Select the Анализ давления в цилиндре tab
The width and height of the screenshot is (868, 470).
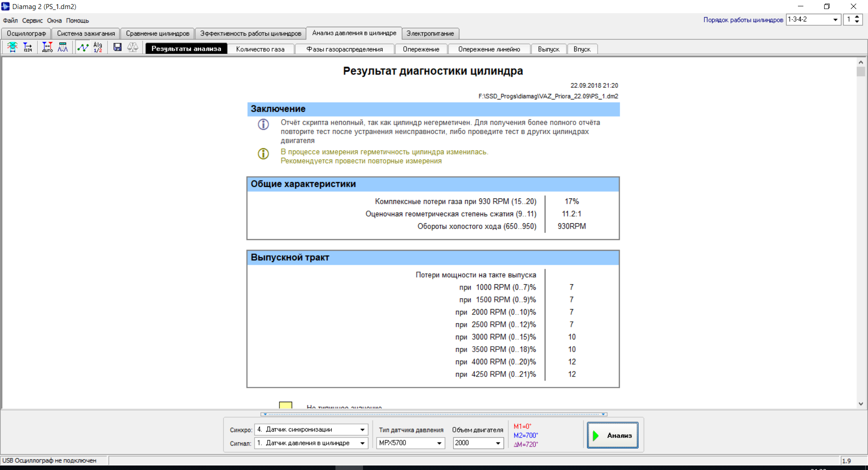tap(354, 33)
